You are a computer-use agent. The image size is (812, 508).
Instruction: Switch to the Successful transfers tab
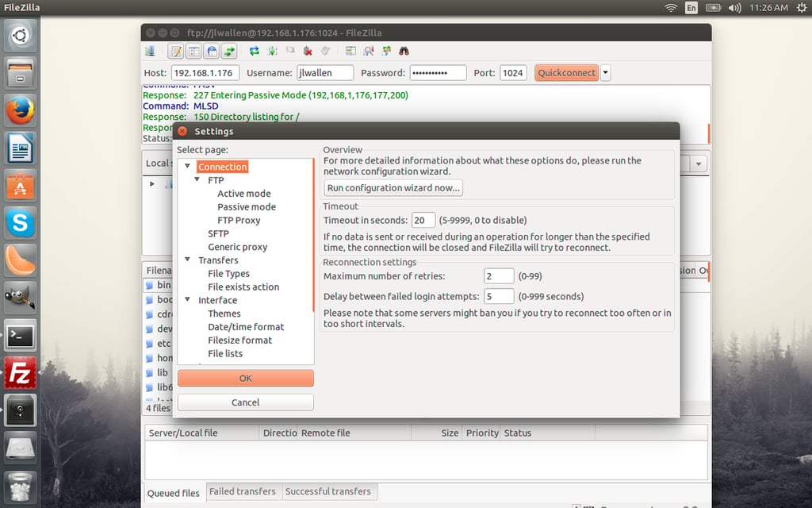click(327, 491)
